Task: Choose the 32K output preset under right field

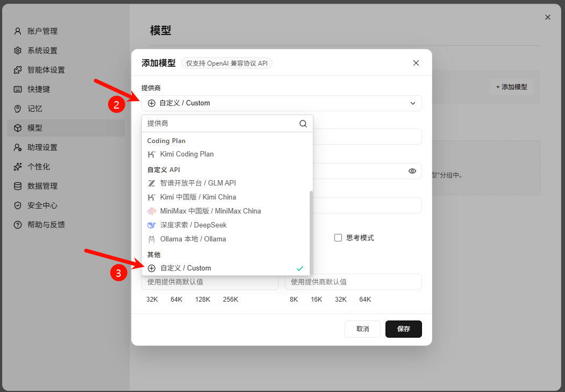Action: click(341, 300)
